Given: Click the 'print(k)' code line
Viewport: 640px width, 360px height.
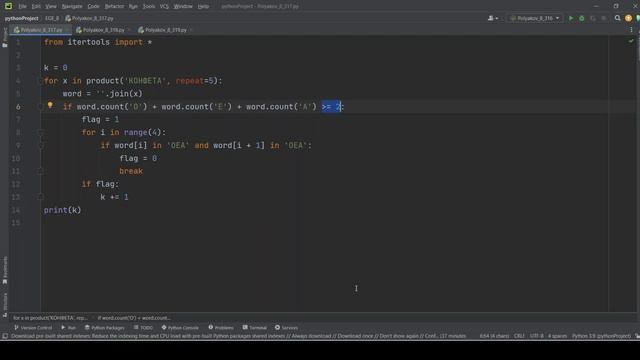Looking at the screenshot, I should [62, 210].
